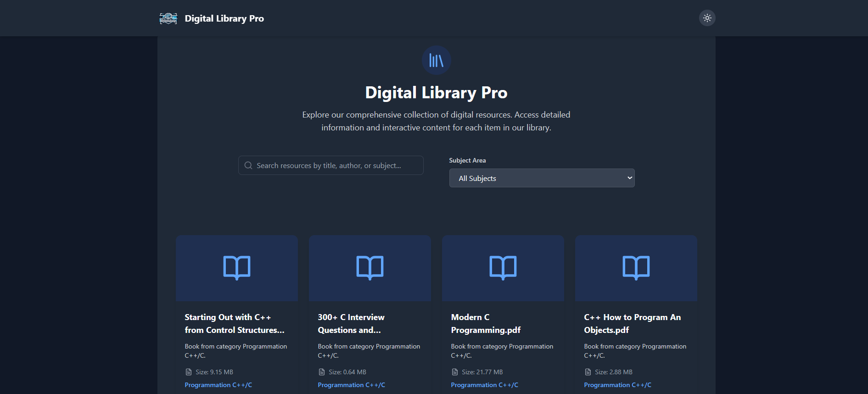The image size is (868, 394).
Task: Focus the search resources input field
Action: click(330, 165)
